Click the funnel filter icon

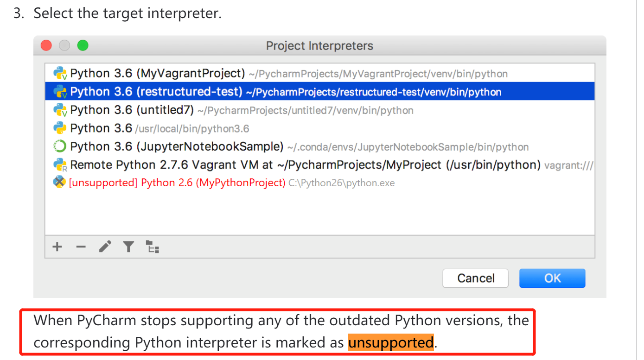128,246
